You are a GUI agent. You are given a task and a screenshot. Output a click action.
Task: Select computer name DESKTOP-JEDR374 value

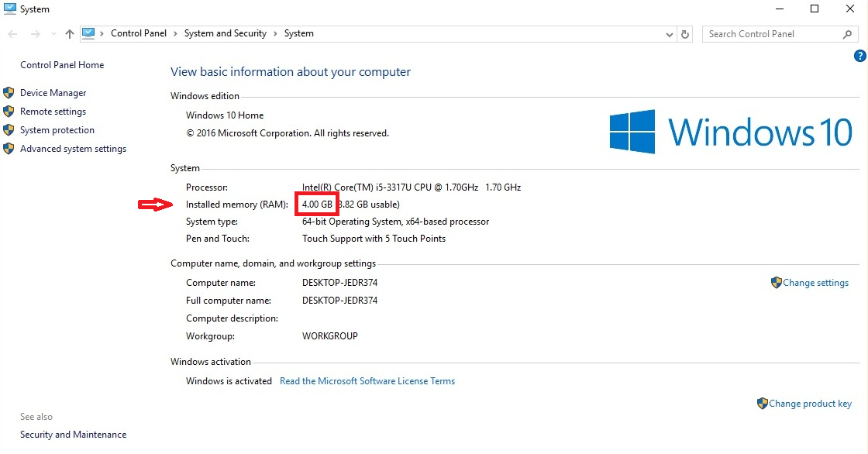point(339,282)
